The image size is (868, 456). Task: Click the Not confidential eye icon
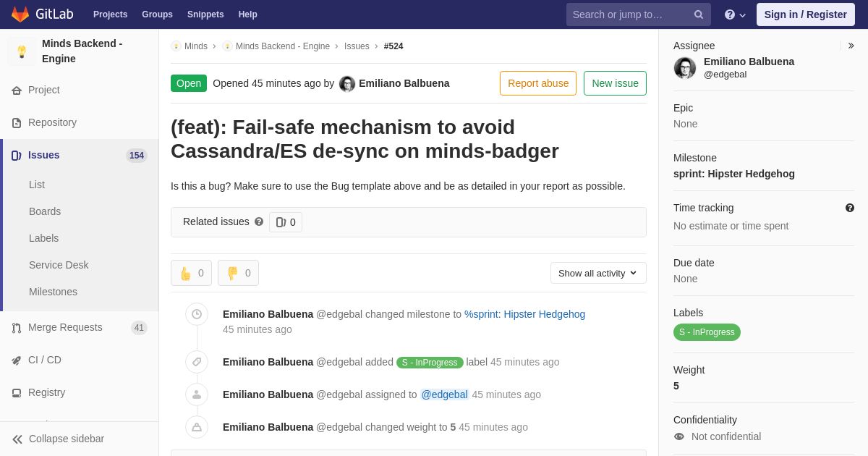tap(679, 436)
